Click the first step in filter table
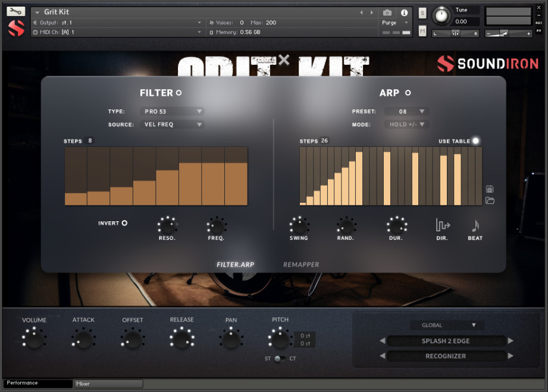This screenshot has height=392, width=548. [76, 176]
